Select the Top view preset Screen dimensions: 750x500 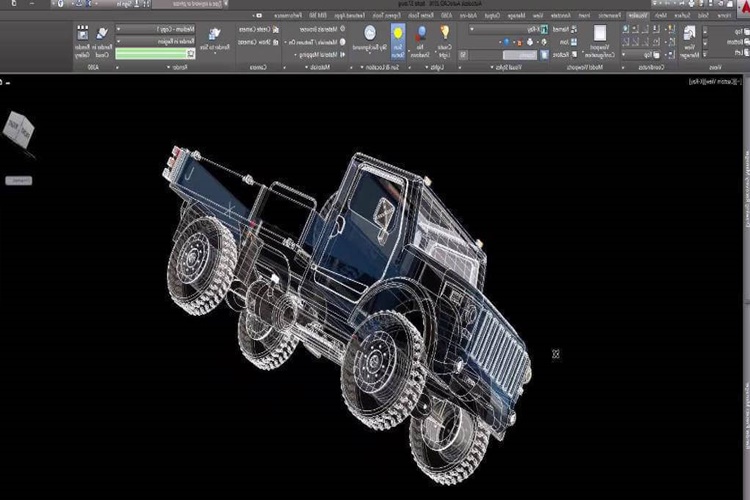click(742, 32)
